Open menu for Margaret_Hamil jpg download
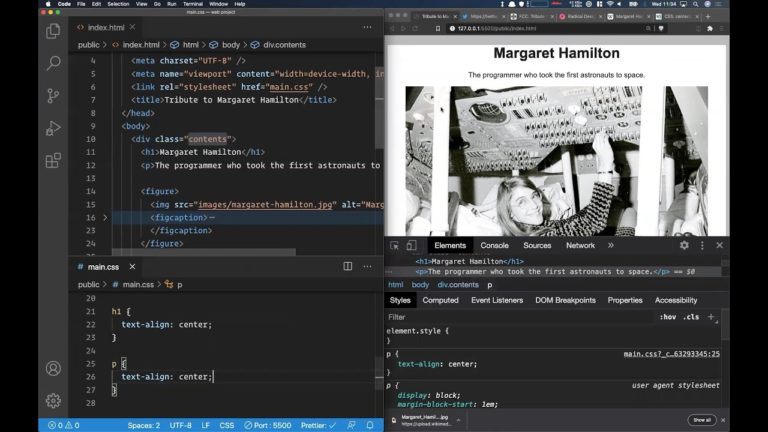768x432 pixels. [458, 420]
